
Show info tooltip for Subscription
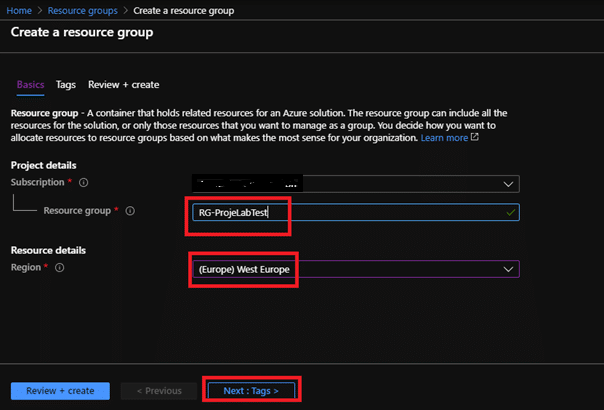click(84, 183)
